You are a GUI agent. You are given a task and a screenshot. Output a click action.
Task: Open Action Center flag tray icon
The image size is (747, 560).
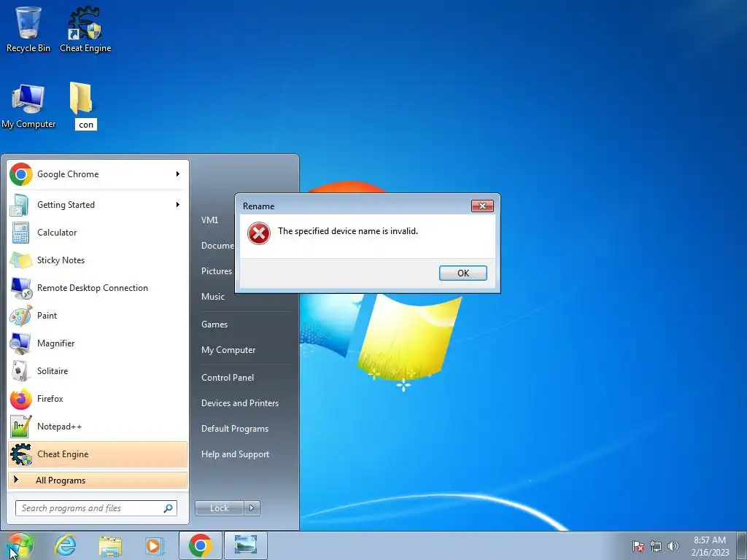pos(638,546)
